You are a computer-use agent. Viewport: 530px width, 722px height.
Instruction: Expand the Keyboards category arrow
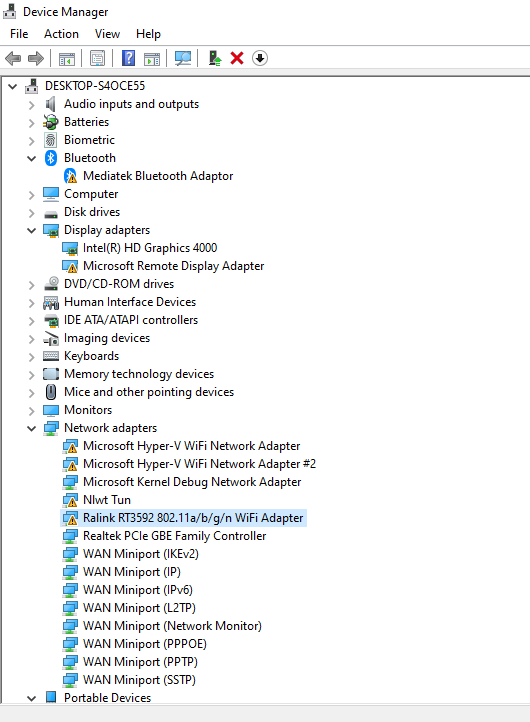31,357
